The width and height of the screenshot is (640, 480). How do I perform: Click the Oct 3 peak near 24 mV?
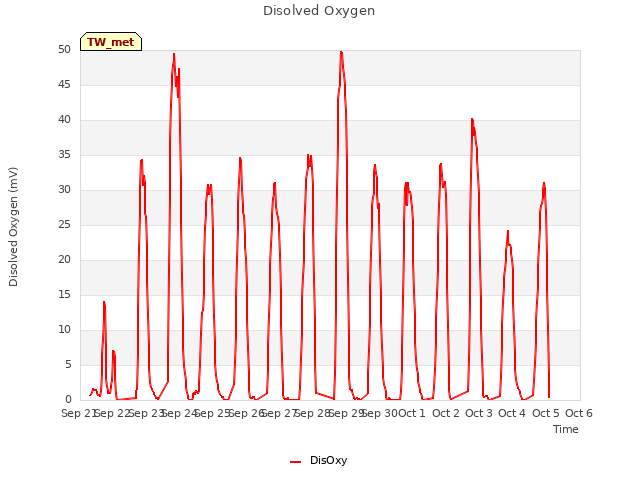click(x=508, y=231)
